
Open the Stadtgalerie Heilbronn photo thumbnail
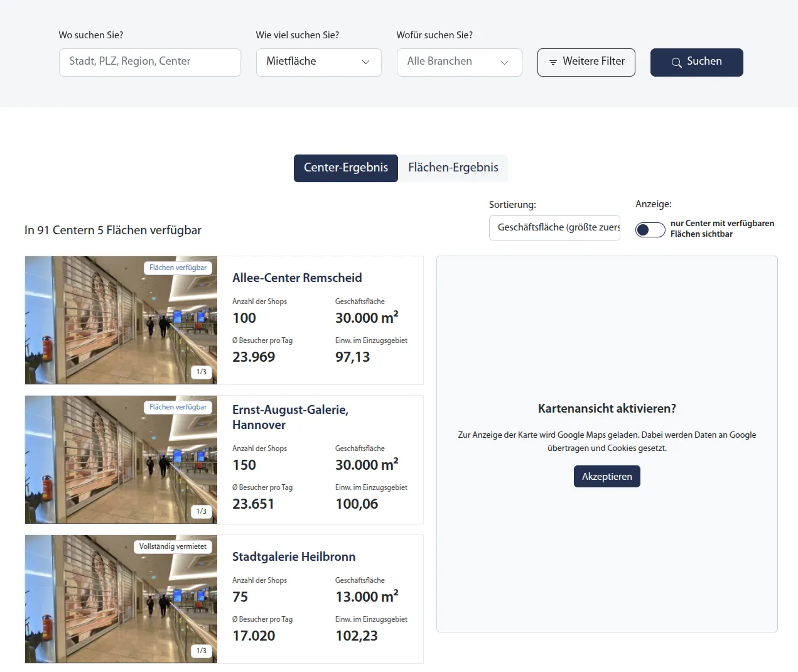click(121, 599)
